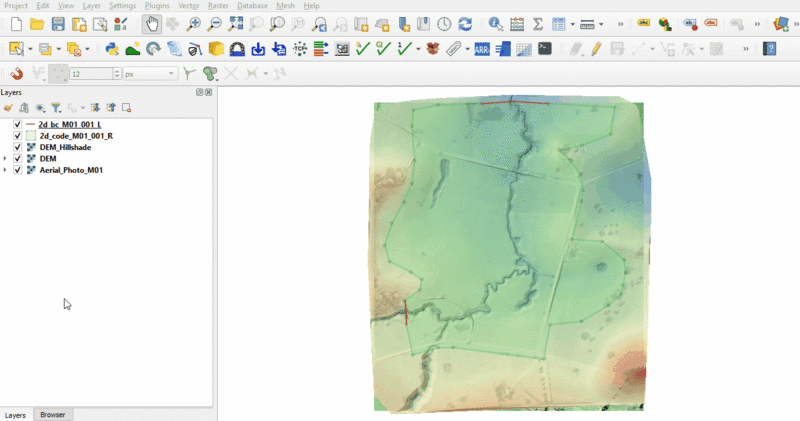This screenshot has width=800, height=421.
Task: Click the Identify Features tool
Action: [495, 24]
